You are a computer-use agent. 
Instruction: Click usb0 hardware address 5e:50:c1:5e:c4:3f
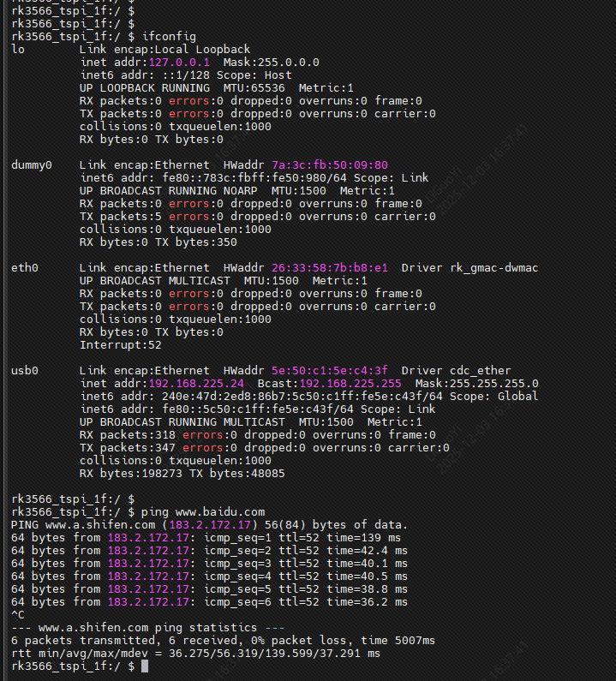pyautogui.click(x=329, y=371)
